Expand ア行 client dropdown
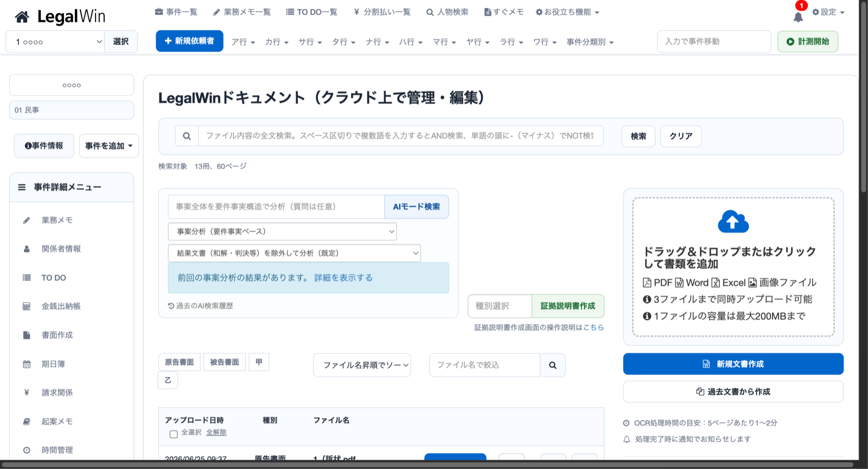 tap(243, 42)
